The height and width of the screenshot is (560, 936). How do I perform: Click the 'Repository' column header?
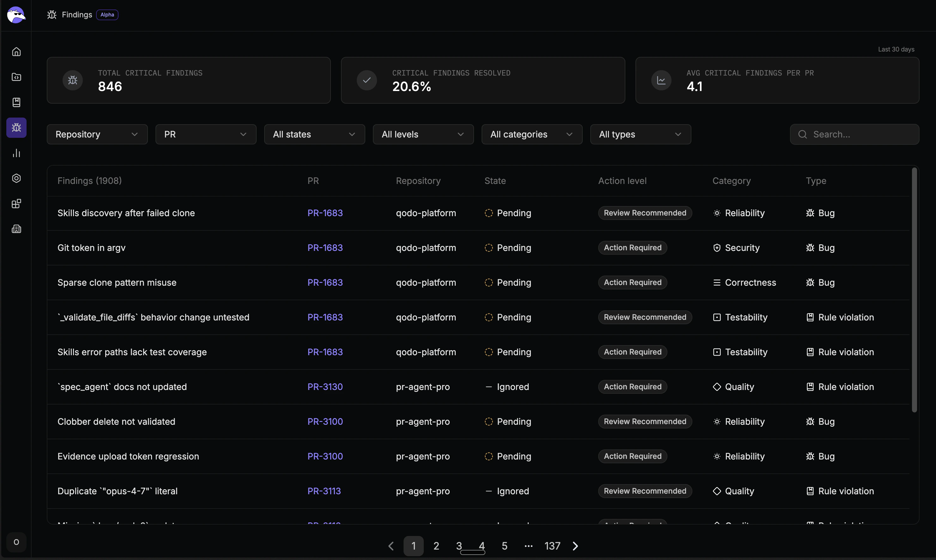[x=418, y=181]
